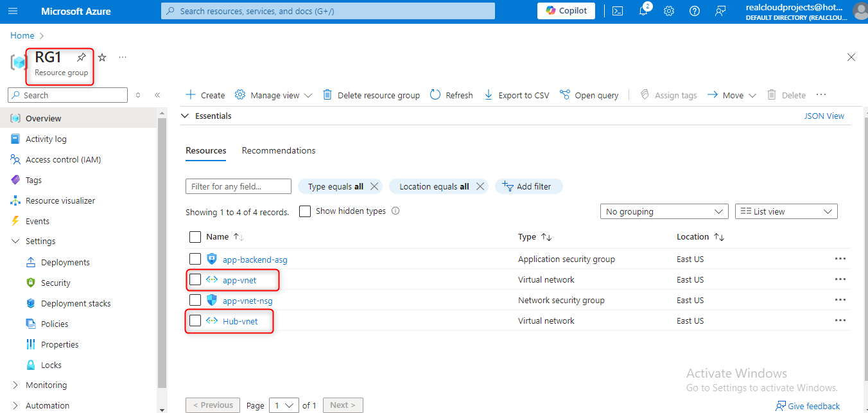This screenshot has height=413, width=868.
Task: Click the Filter for any field box
Action: (238, 186)
